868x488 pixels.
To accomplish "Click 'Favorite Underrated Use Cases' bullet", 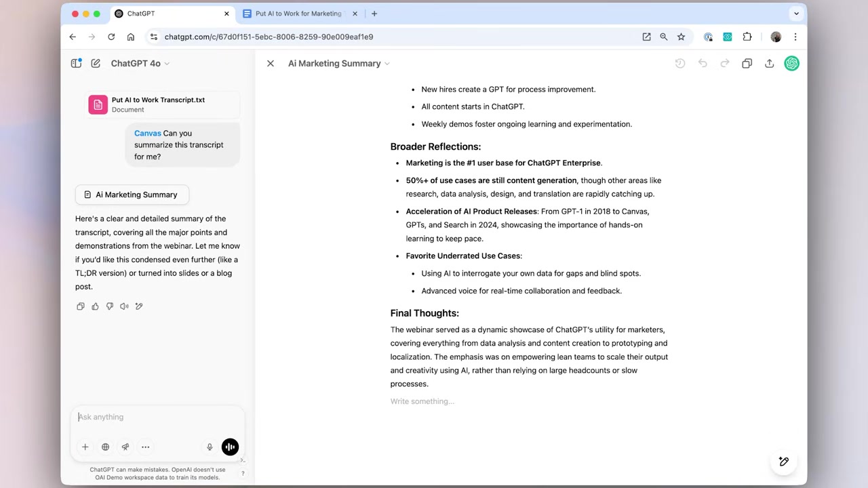I will coord(464,256).
